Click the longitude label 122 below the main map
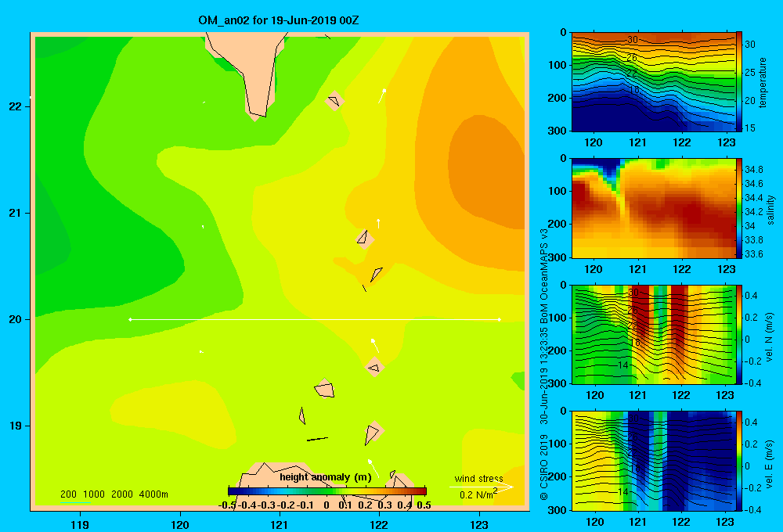The width and height of the screenshot is (783, 532). 379,524
